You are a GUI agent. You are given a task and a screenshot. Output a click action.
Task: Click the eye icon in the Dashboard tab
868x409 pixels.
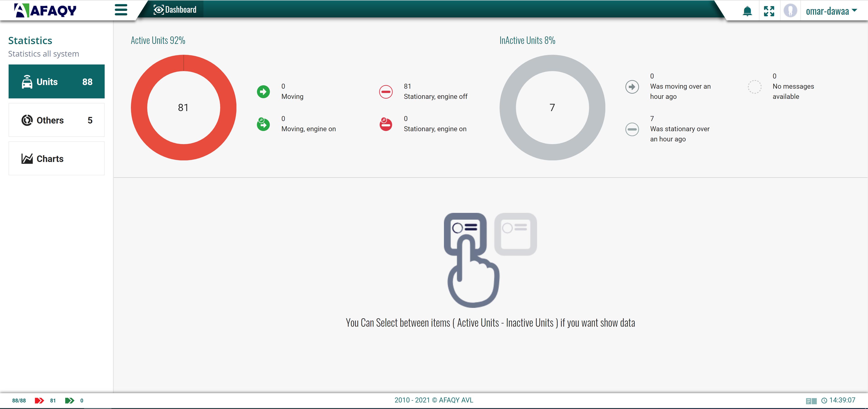tap(158, 10)
